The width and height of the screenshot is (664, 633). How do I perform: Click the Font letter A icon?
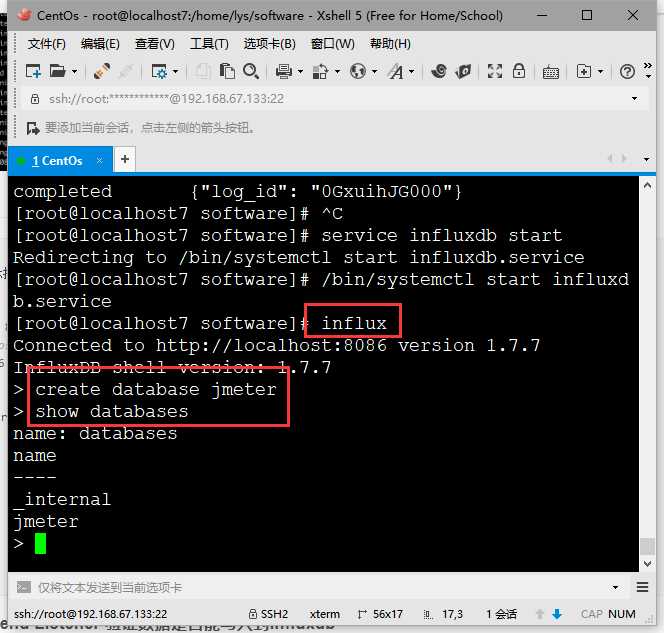[x=396, y=71]
